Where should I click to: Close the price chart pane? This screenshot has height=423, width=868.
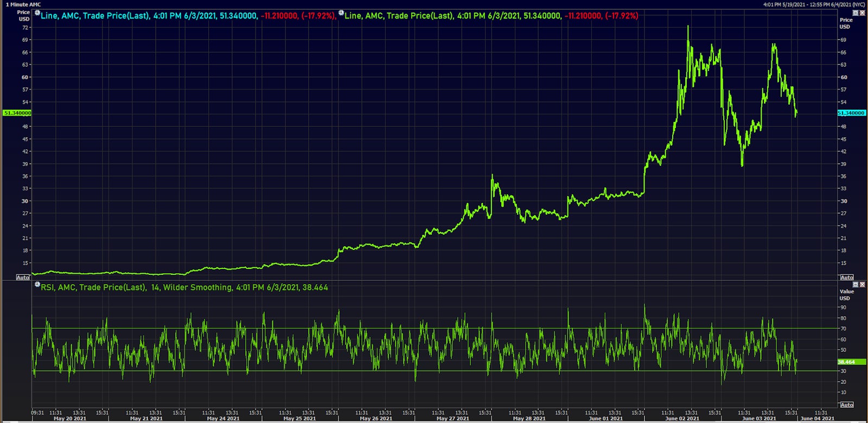(862, 12)
